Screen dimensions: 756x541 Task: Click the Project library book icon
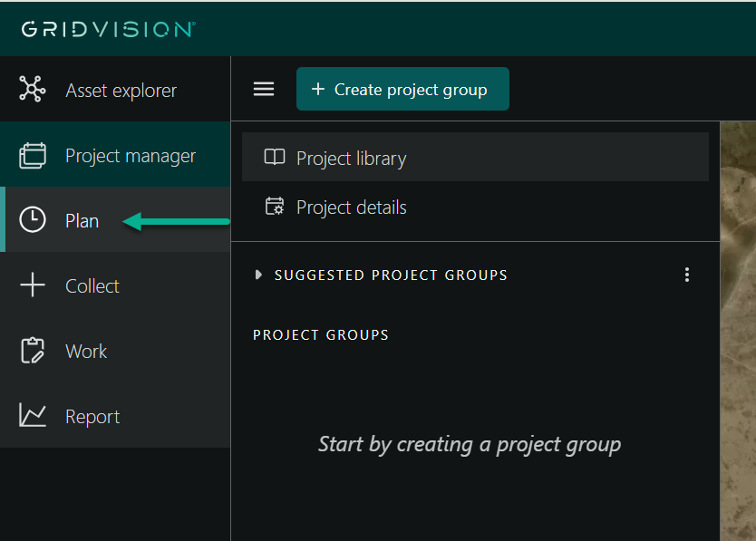coord(274,158)
